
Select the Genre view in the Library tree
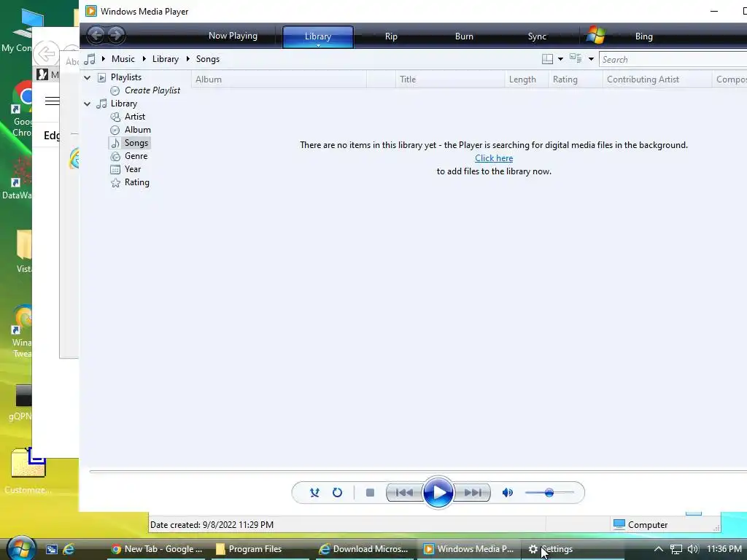(136, 156)
